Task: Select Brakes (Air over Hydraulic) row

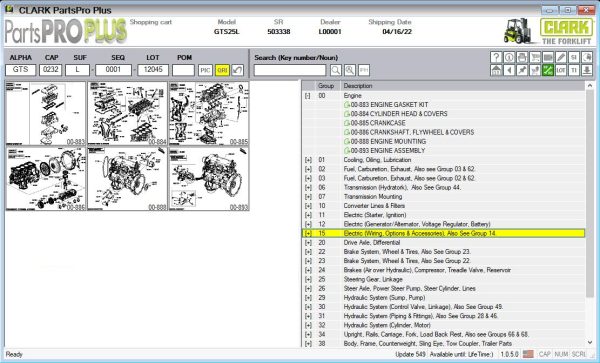Action: tap(443, 270)
